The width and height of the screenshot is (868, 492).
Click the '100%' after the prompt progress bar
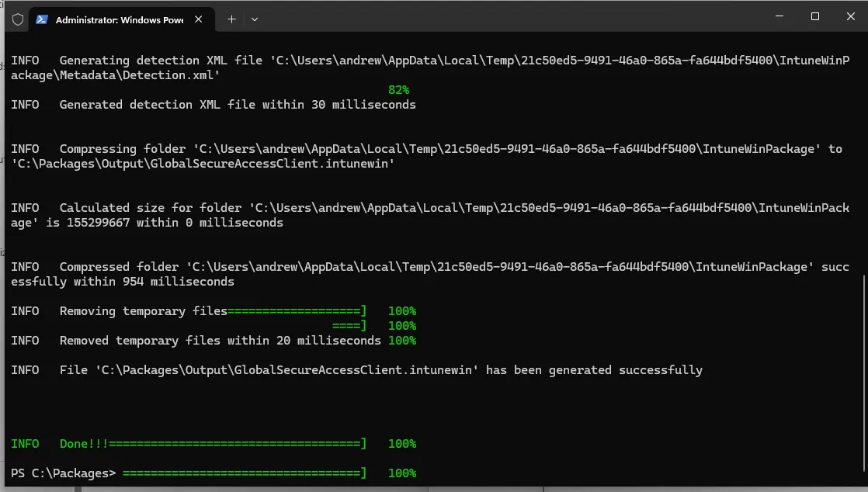(x=402, y=473)
